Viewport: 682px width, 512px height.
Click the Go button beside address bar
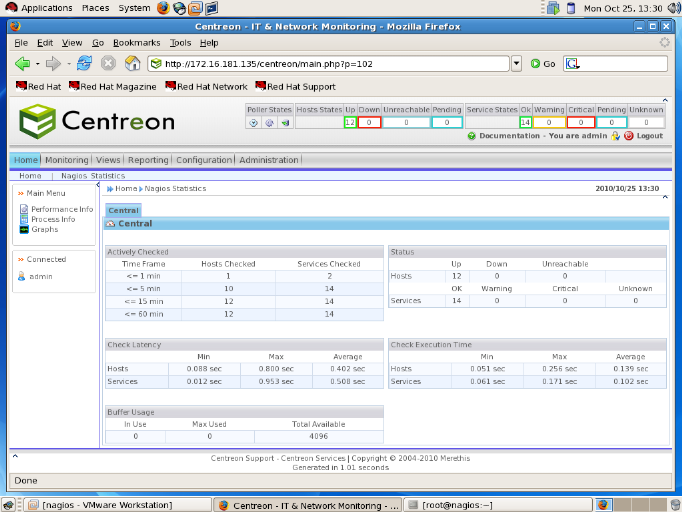click(x=543, y=63)
